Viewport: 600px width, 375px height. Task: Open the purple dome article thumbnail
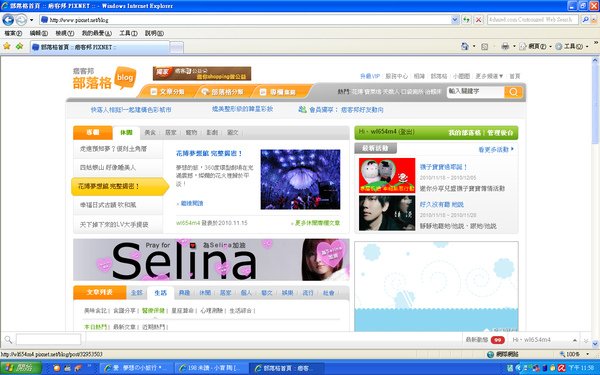point(300,179)
